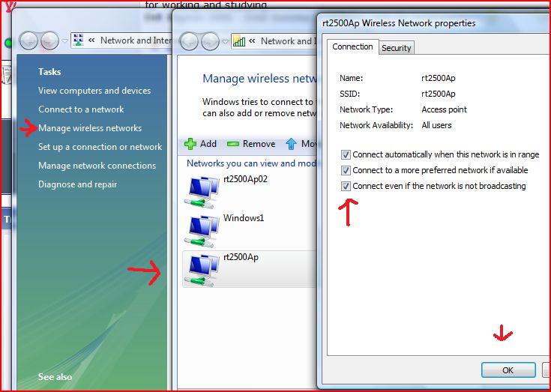Viewport: 551px width, 392px height.
Task: Click the Network and Internet address bar icon
Action: [x=79, y=41]
